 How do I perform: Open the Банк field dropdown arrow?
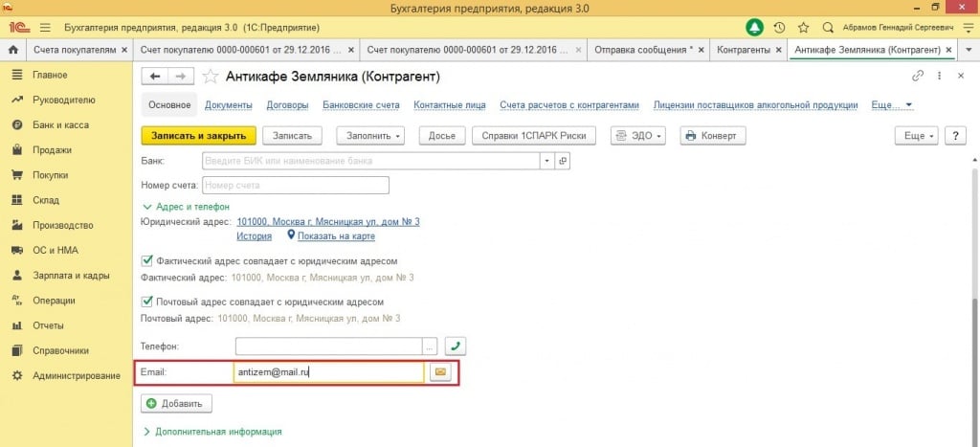pos(547,161)
